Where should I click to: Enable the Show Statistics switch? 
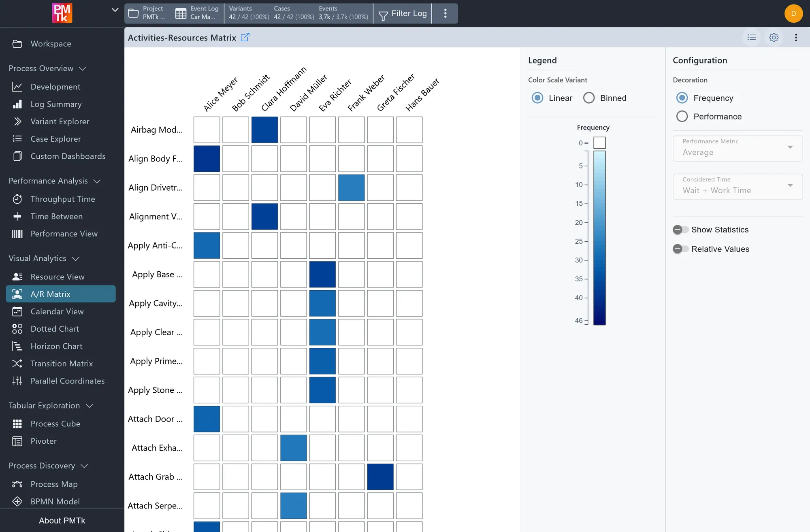(x=680, y=230)
